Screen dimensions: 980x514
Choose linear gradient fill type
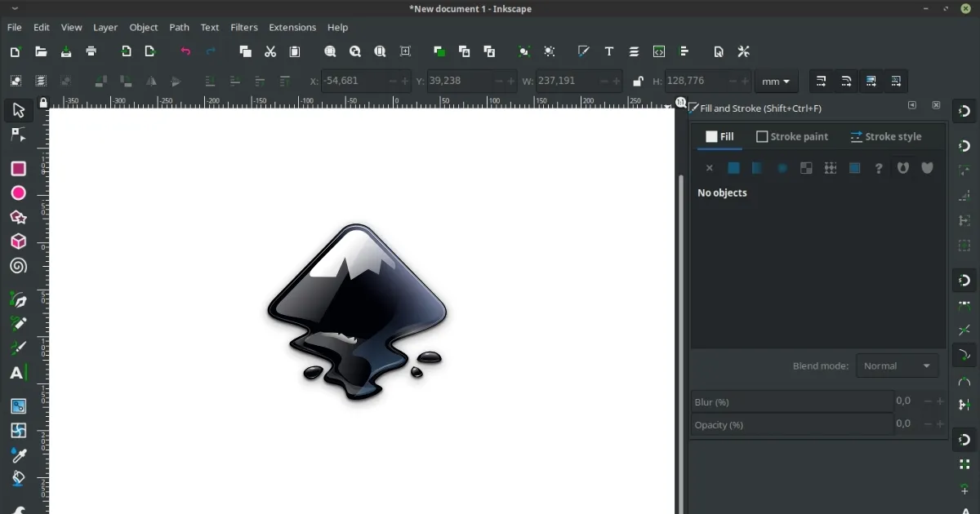(758, 168)
